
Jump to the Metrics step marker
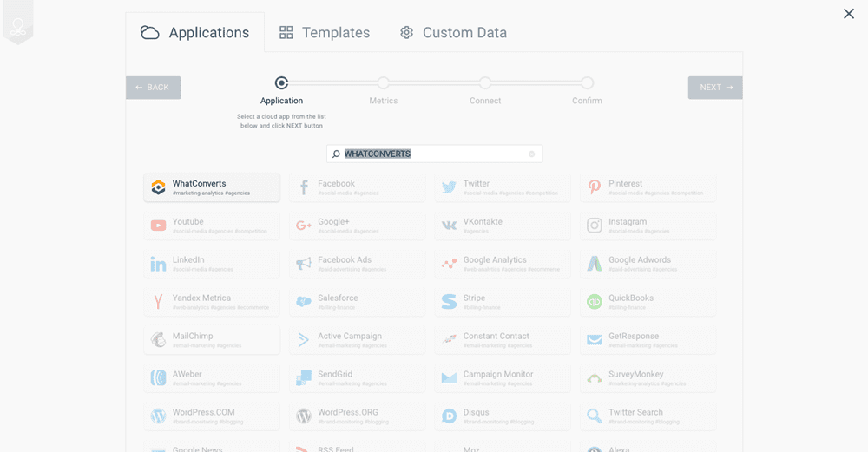[x=383, y=83]
